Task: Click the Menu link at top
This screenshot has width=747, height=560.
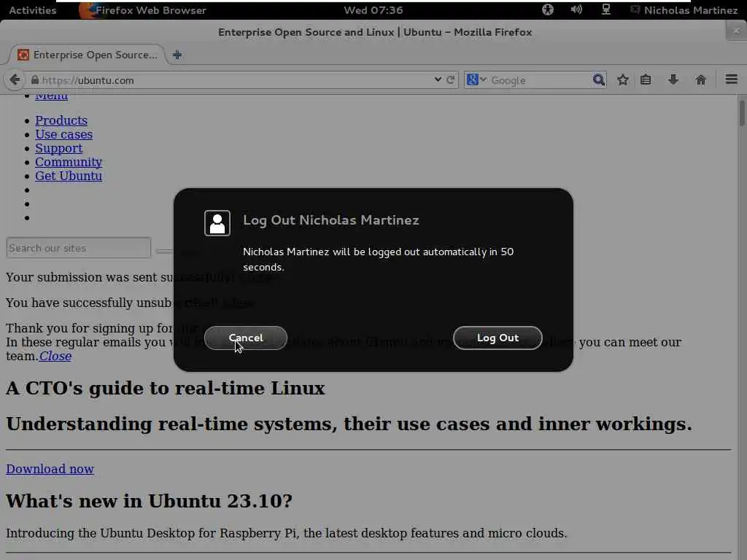Action: pyautogui.click(x=52, y=97)
